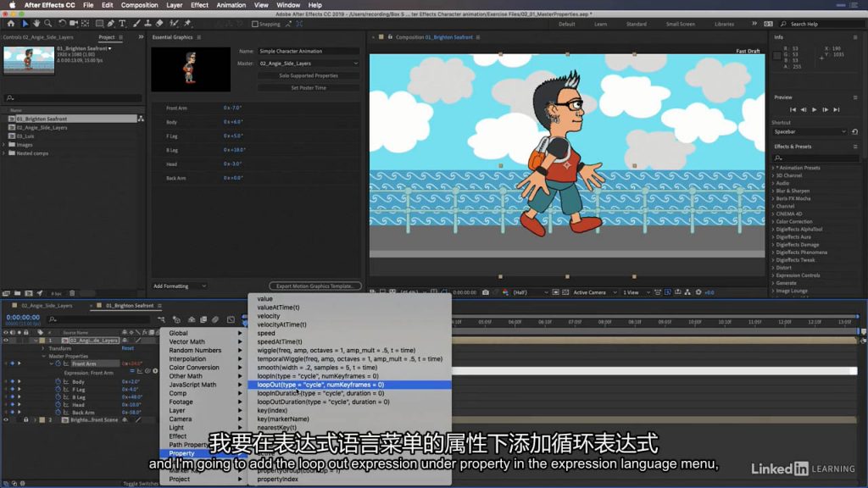Screen dimensions: 868x488
Task: Click Export Motion Graphics Template button
Action: point(315,286)
